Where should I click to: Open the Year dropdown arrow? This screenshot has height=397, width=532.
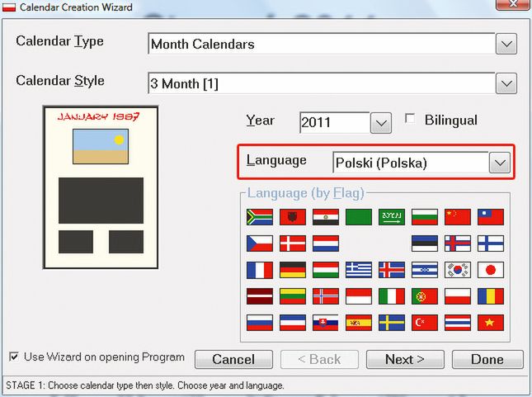click(x=381, y=123)
